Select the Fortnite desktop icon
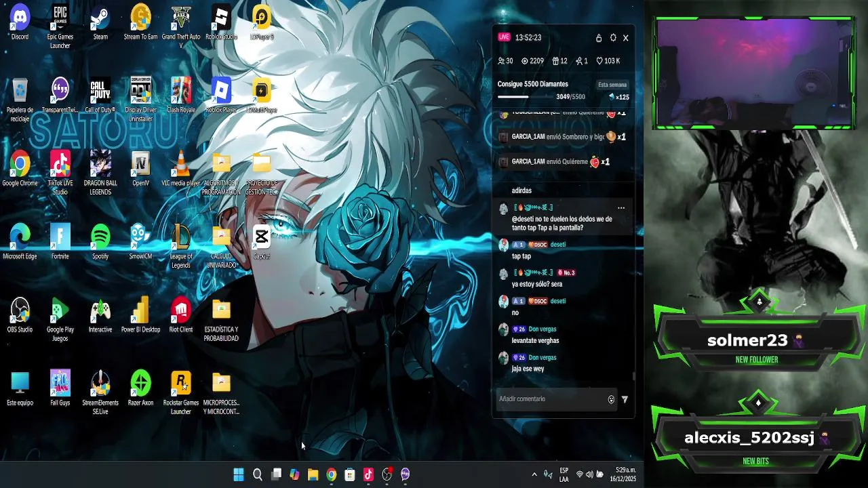Image resolution: width=868 pixels, height=488 pixels. click(60, 242)
